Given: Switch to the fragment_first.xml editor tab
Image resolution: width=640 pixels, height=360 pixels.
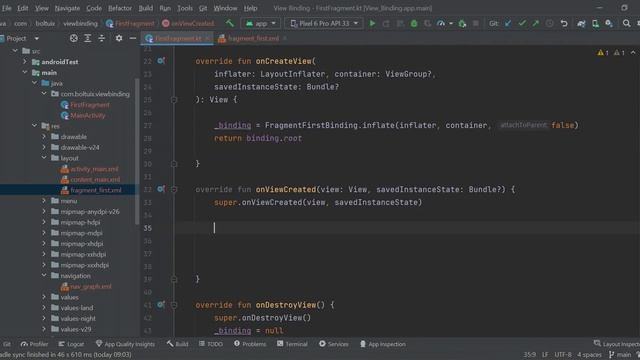Looking at the screenshot, I should click(253, 38).
